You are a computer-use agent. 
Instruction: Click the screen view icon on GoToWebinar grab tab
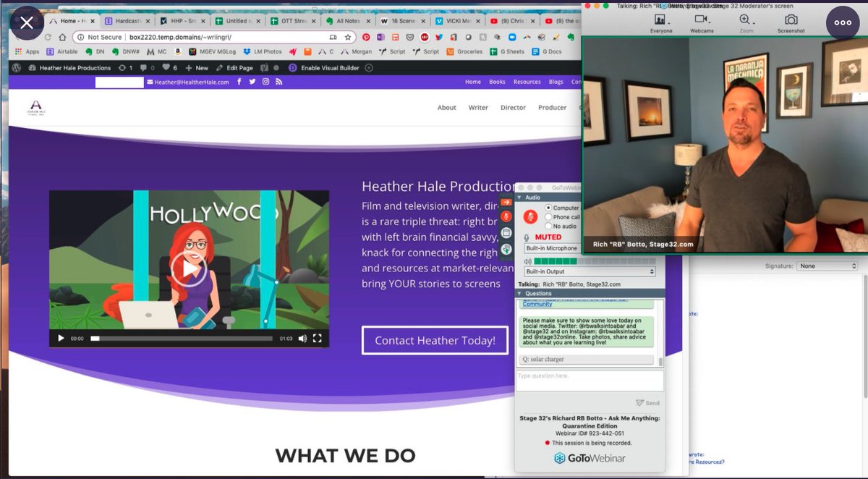click(506, 233)
